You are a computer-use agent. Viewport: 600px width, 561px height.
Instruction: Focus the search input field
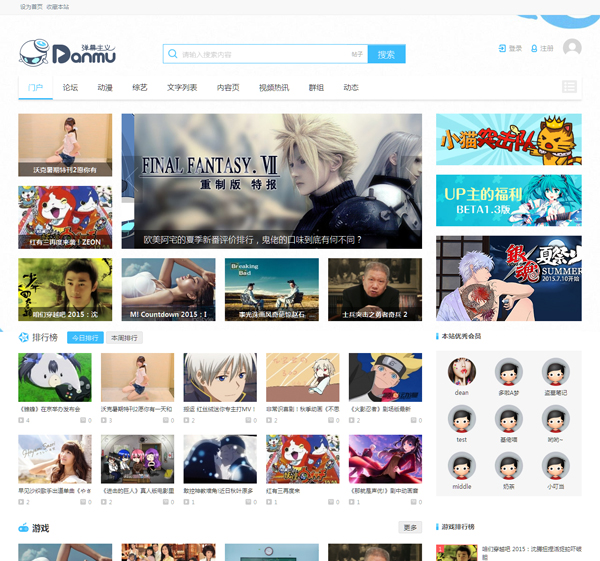(x=264, y=54)
